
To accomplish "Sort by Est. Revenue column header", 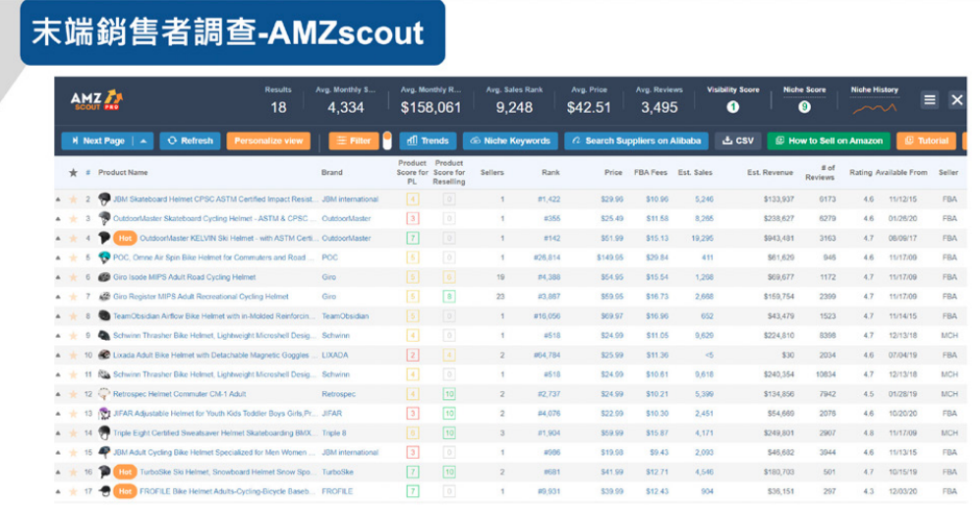I will [770, 172].
